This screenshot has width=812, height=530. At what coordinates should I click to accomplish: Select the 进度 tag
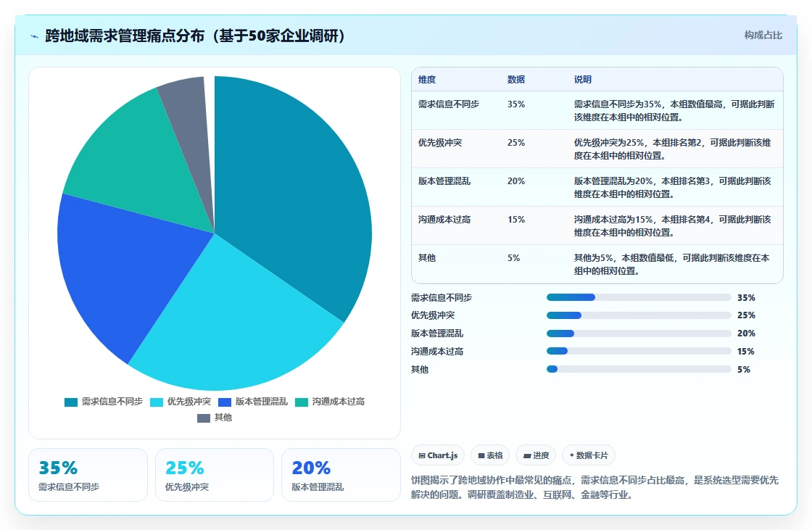click(536, 455)
